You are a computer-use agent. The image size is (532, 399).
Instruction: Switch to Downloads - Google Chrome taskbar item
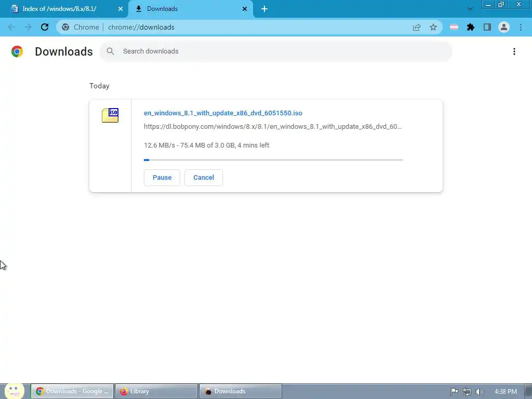[x=72, y=391]
